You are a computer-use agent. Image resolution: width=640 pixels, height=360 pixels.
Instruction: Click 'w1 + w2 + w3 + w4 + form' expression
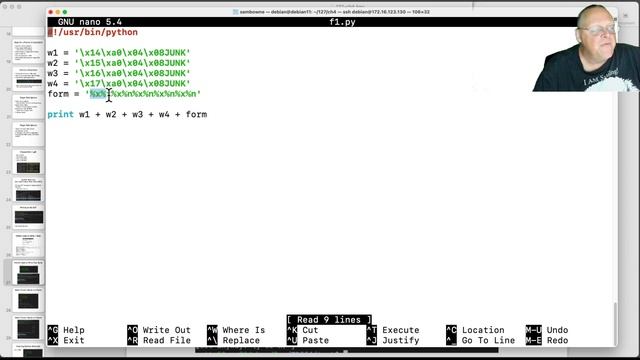coord(143,114)
